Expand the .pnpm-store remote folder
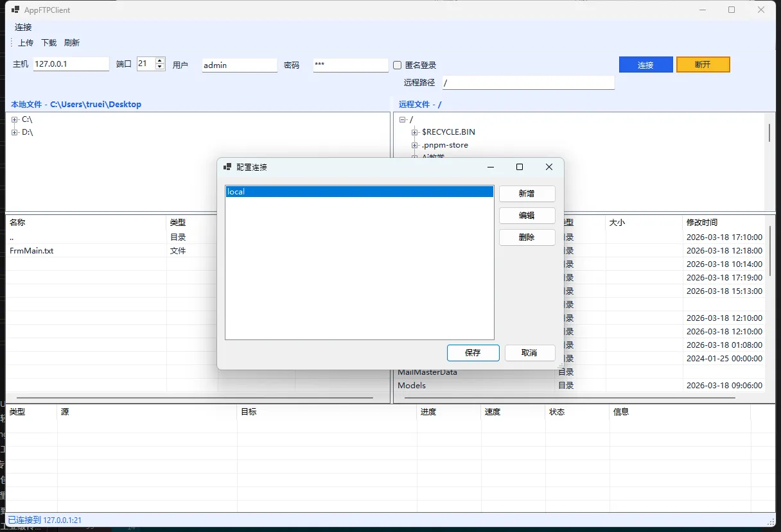Image resolution: width=781 pixels, height=532 pixels. (415, 145)
